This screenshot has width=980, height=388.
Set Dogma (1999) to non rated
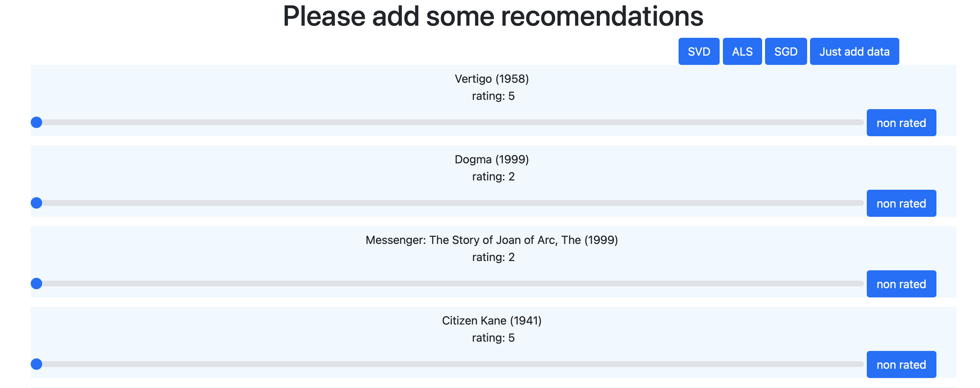pyautogui.click(x=901, y=203)
